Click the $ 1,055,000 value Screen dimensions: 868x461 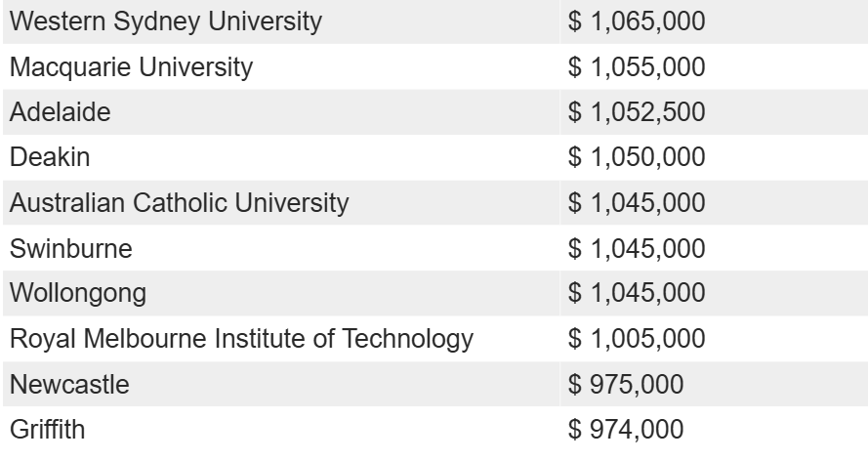tap(636, 67)
